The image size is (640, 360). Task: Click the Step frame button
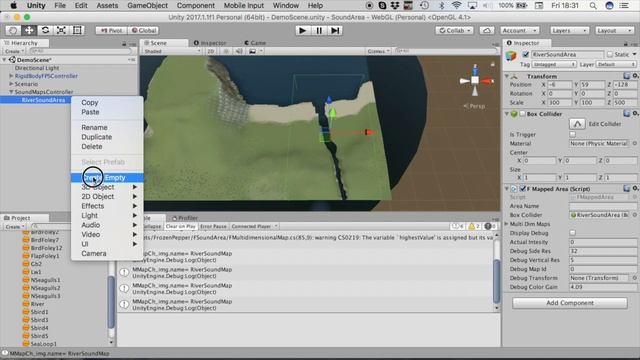coord(335,31)
